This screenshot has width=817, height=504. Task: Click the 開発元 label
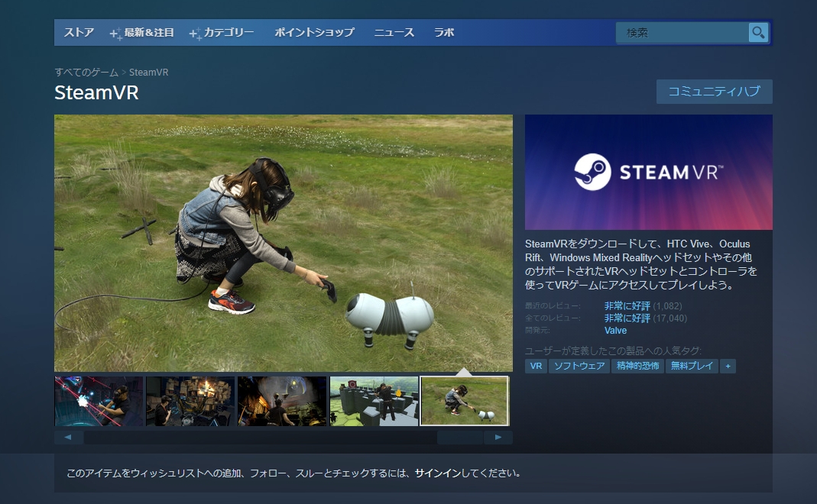(x=538, y=331)
